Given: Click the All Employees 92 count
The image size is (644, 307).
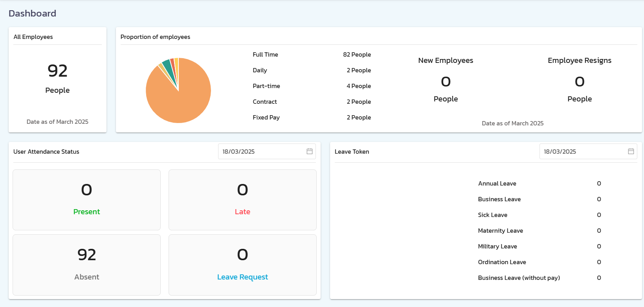Looking at the screenshot, I should (57, 71).
